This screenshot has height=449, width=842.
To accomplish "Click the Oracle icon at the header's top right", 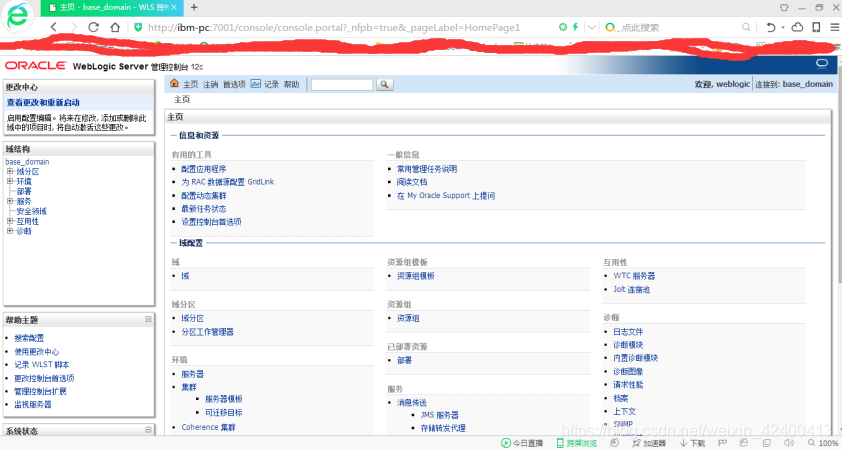I will point(822,64).
